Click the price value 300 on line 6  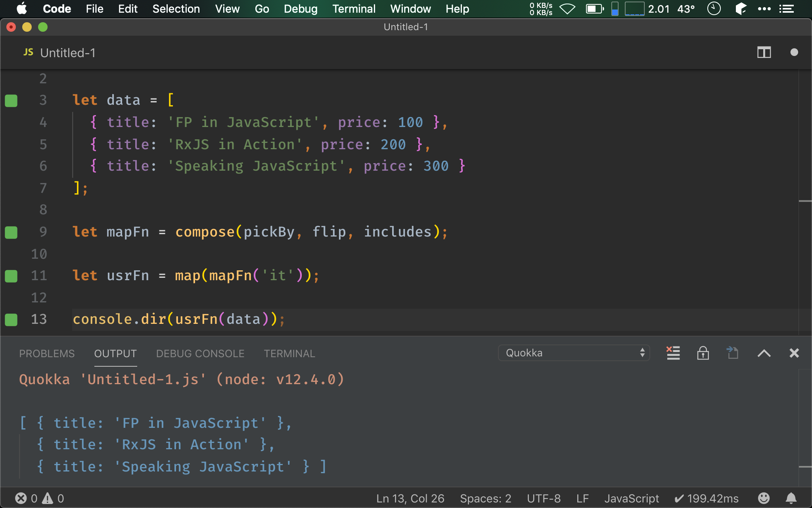tap(436, 166)
